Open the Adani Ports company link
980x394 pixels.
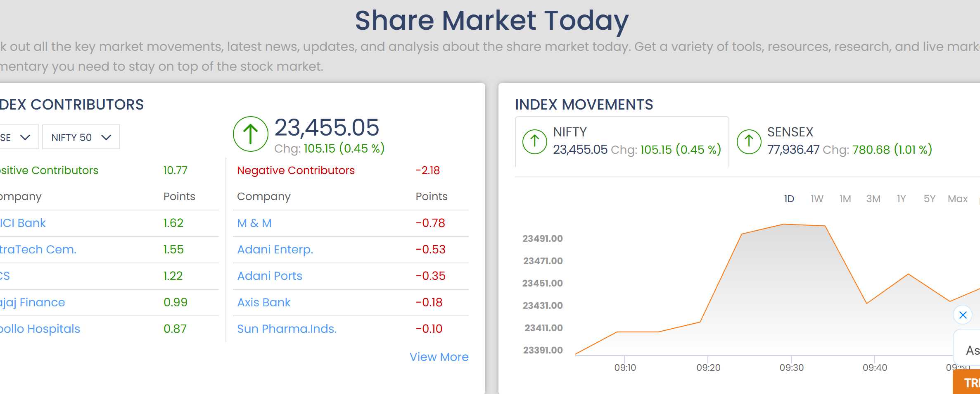[x=270, y=276]
